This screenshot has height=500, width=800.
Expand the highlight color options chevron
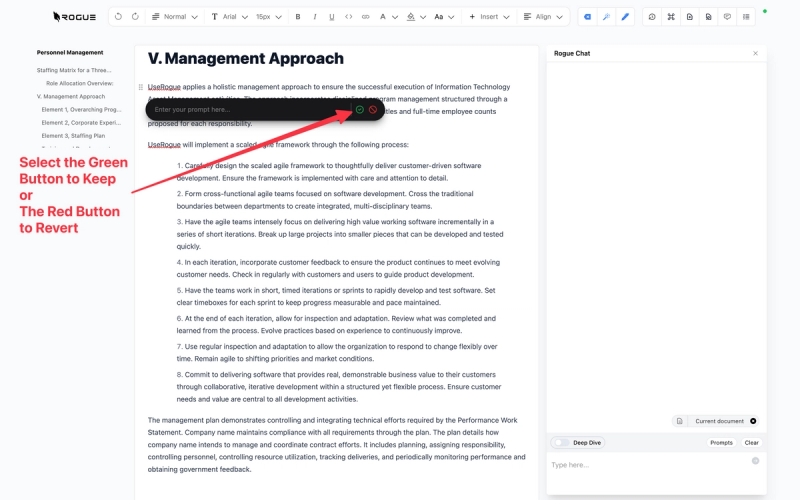423,17
